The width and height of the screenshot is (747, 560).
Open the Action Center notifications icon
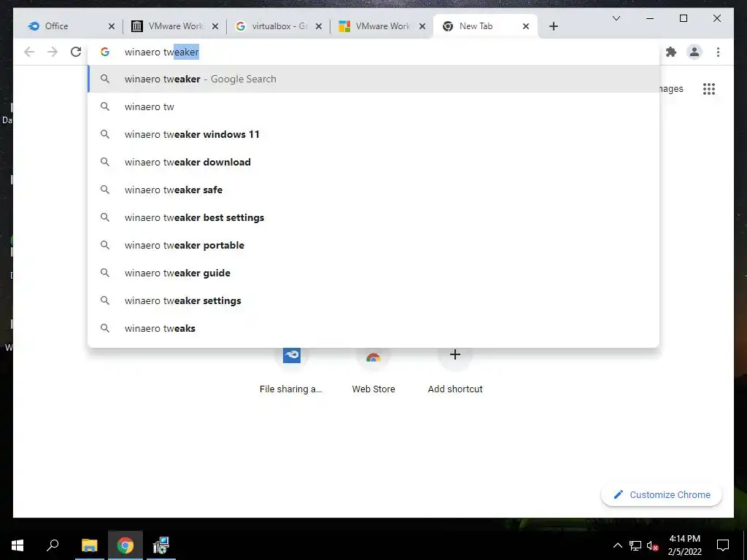pos(723,545)
